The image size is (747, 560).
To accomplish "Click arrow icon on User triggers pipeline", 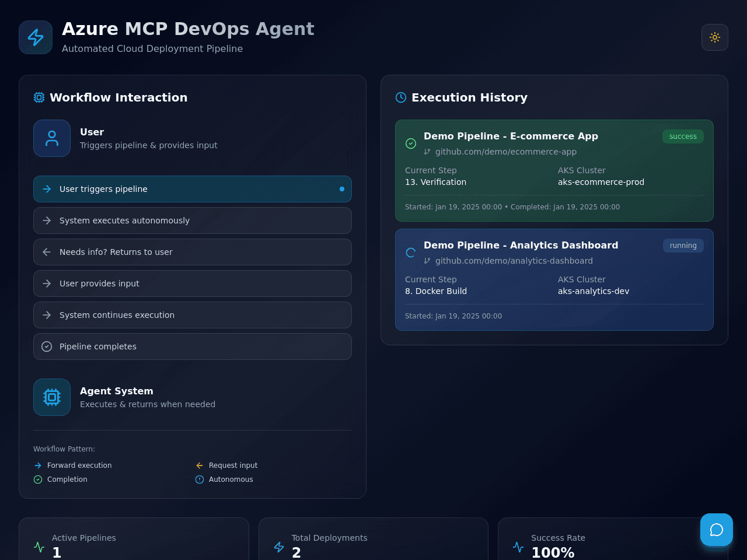I will point(47,189).
